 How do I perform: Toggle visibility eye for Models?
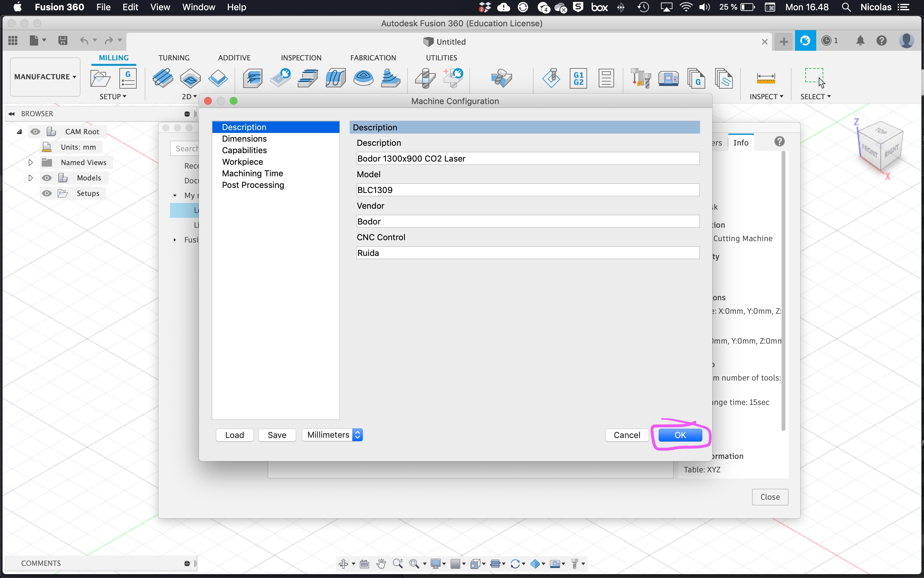coord(47,178)
